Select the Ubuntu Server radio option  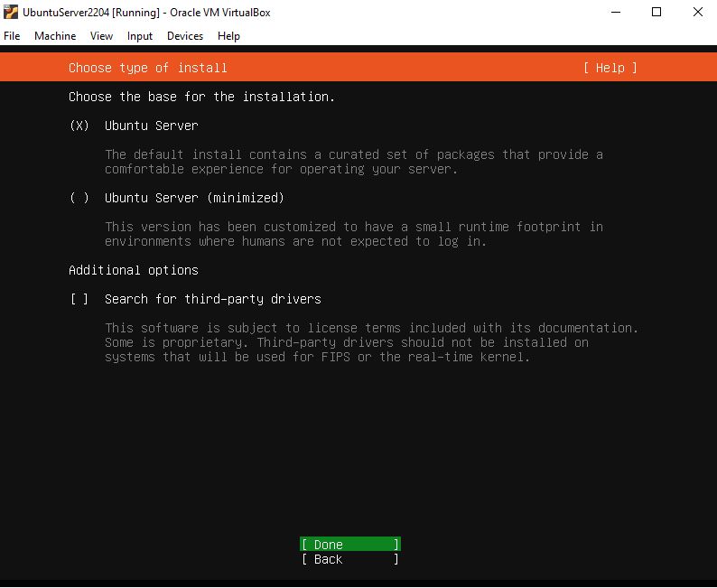pos(79,126)
